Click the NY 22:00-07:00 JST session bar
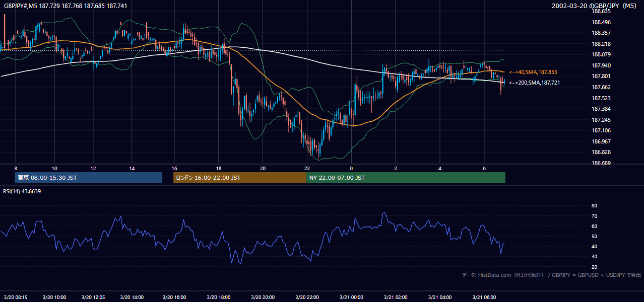Image resolution: width=644 pixels, height=302 pixels. [406, 178]
